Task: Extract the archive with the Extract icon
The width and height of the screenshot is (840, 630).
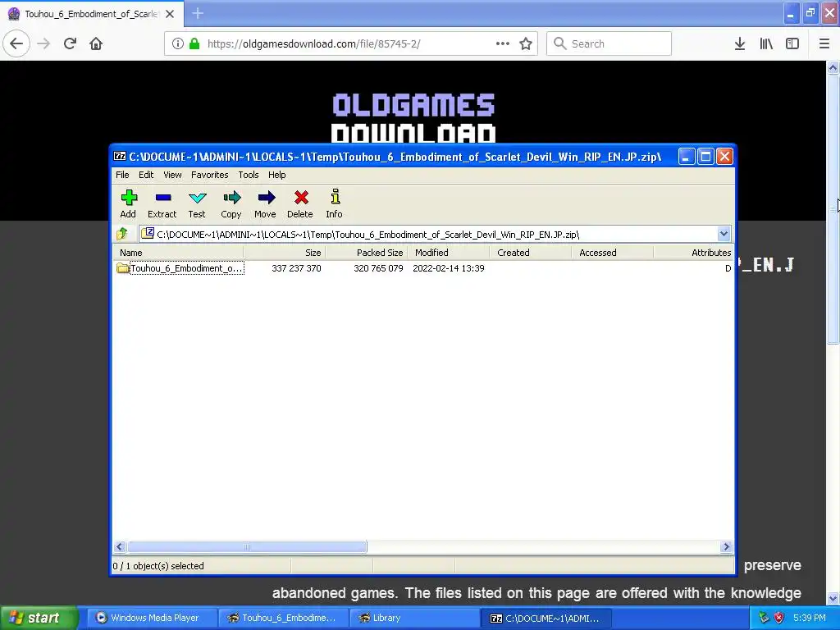Action: point(162,203)
